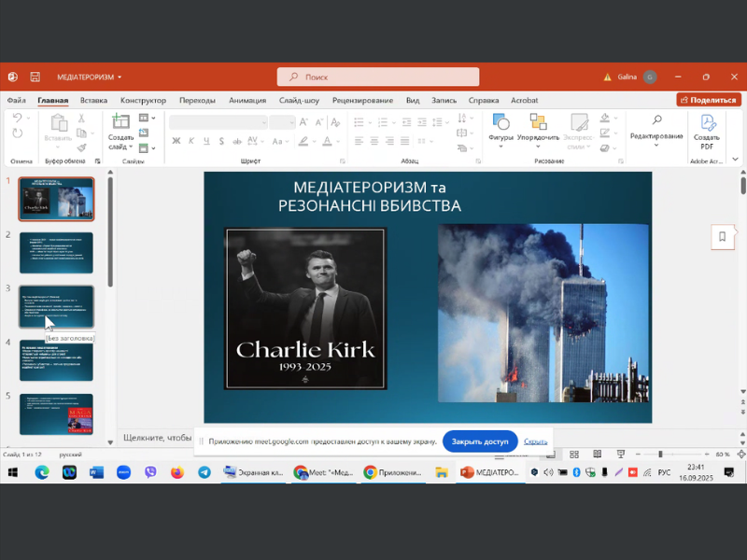Click the Share (Поделиться) button

(x=709, y=100)
